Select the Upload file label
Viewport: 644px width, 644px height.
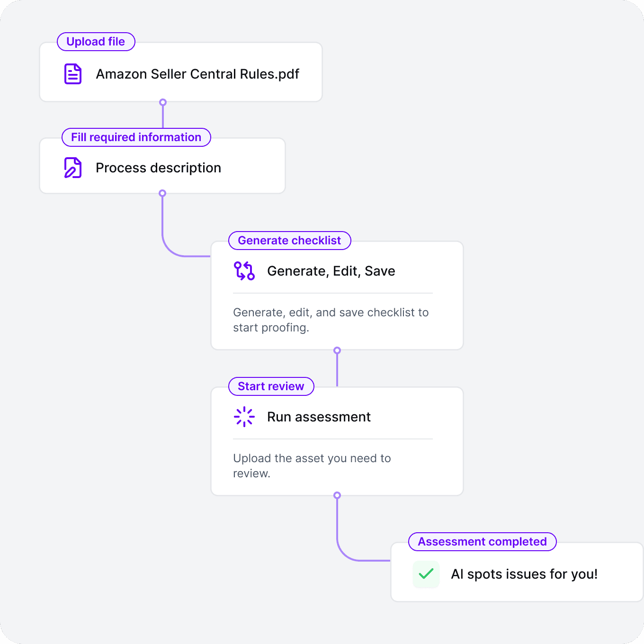(96, 42)
